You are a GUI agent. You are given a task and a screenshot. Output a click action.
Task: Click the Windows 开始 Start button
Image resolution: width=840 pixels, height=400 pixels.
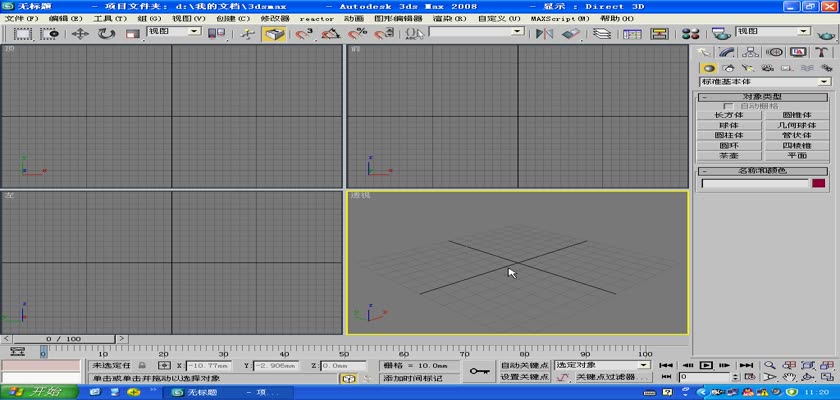tap(40, 392)
